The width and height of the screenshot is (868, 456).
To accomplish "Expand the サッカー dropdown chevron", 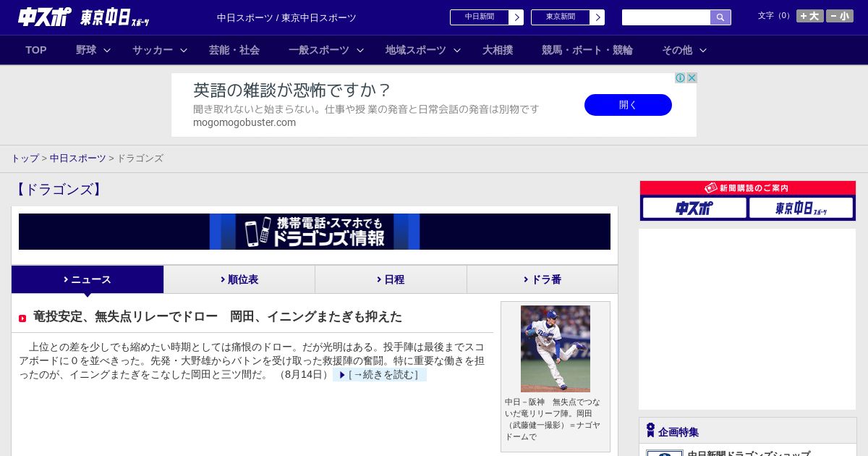I will tap(184, 50).
